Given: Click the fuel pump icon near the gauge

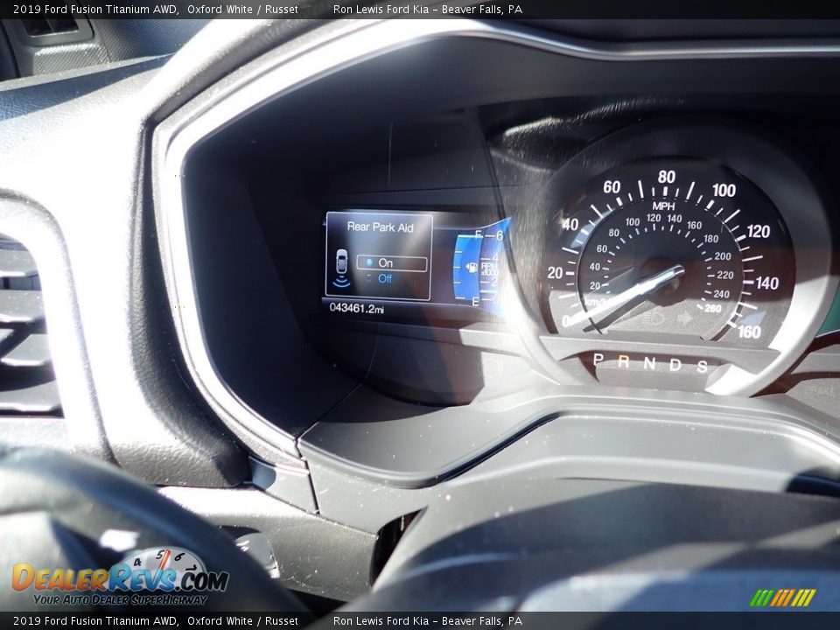Looking at the screenshot, I should tap(472, 267).
